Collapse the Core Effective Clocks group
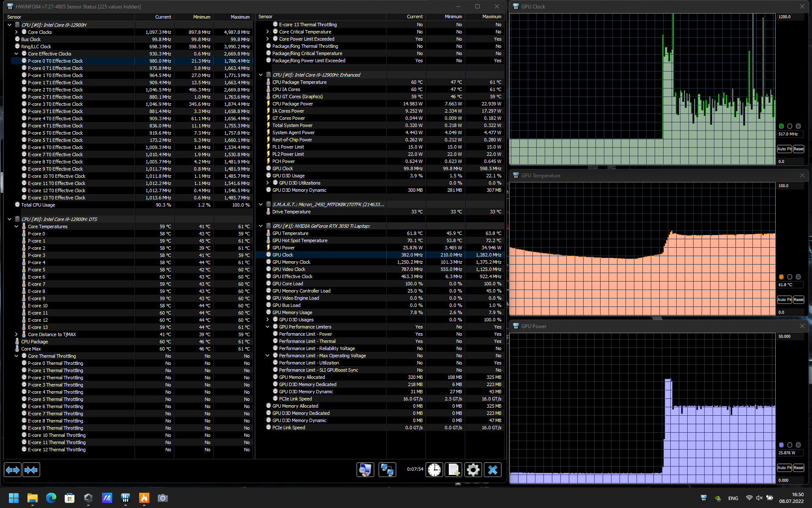Viewport: 812px width, 508px height. 16,54
